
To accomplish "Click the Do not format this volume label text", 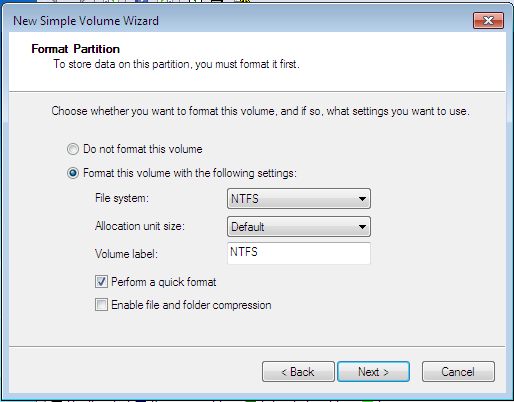I will (143, 149).
